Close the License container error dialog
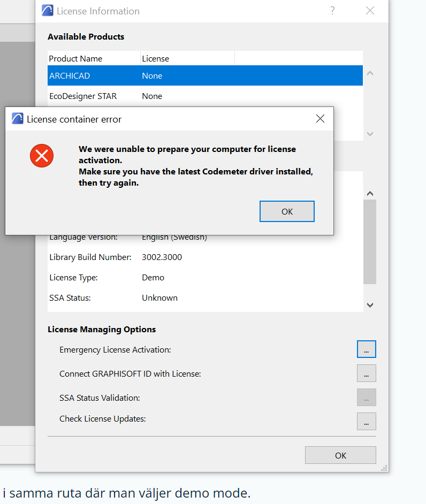This screenshot has width=426, height=504. [x=320, y=119]
